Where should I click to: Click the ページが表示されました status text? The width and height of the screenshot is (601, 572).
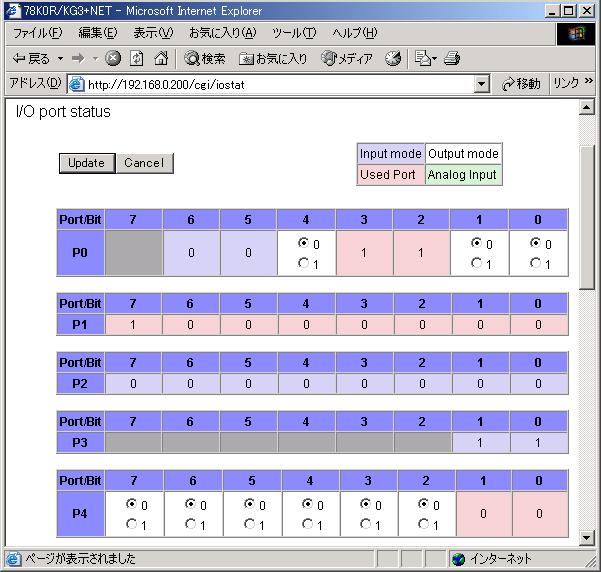click(x=80, y=559)
